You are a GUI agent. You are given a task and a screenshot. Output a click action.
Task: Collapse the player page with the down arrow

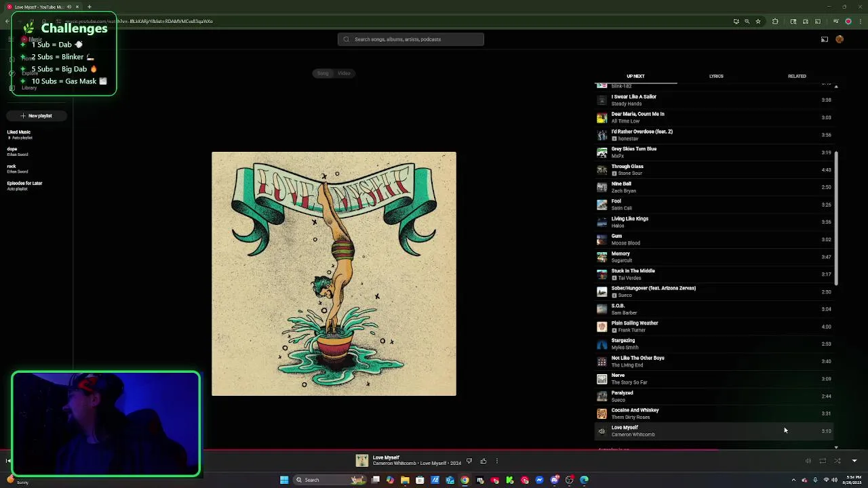point(854,461)
